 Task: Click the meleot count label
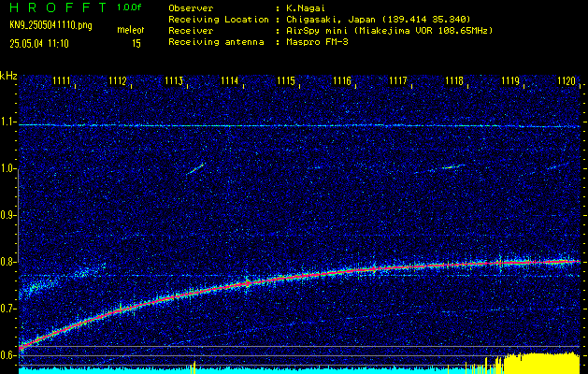tap(131, 30)
